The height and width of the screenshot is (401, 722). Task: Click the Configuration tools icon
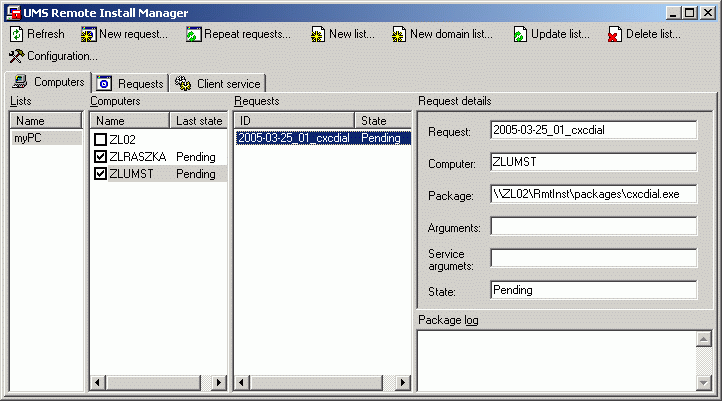17,56
